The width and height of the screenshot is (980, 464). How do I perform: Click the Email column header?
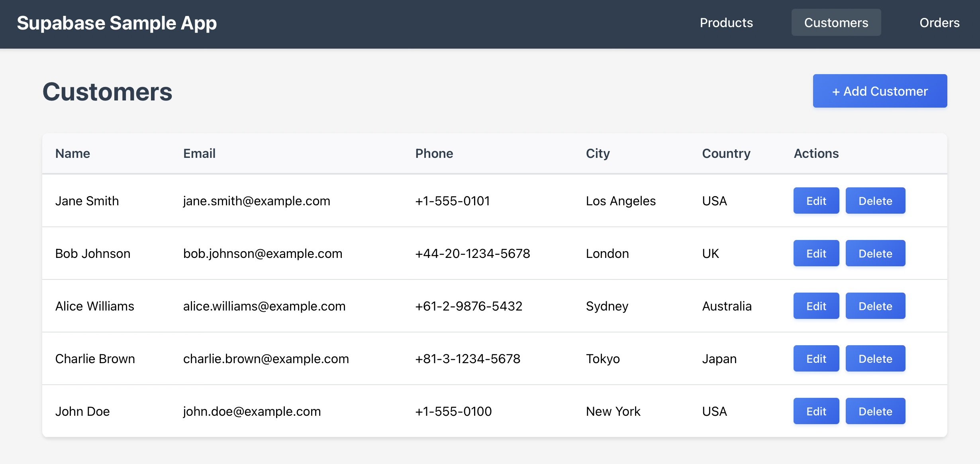point(199,153)
